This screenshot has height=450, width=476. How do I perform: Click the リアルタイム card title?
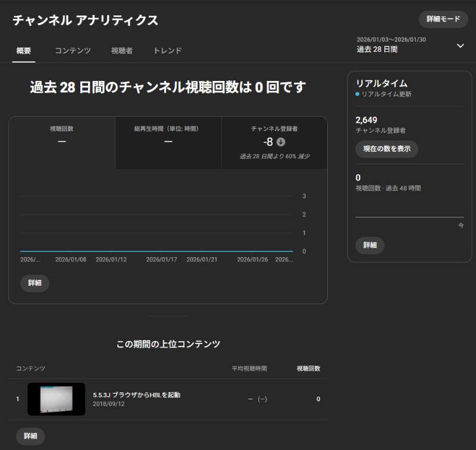point(381,83)
